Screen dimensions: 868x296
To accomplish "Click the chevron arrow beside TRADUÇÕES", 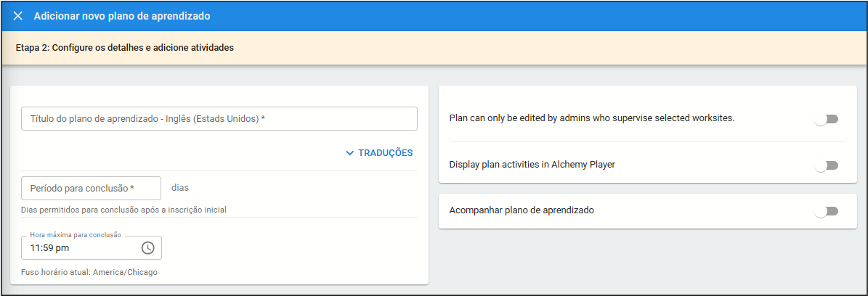I will pyautogui.click(x=350, y=153).
